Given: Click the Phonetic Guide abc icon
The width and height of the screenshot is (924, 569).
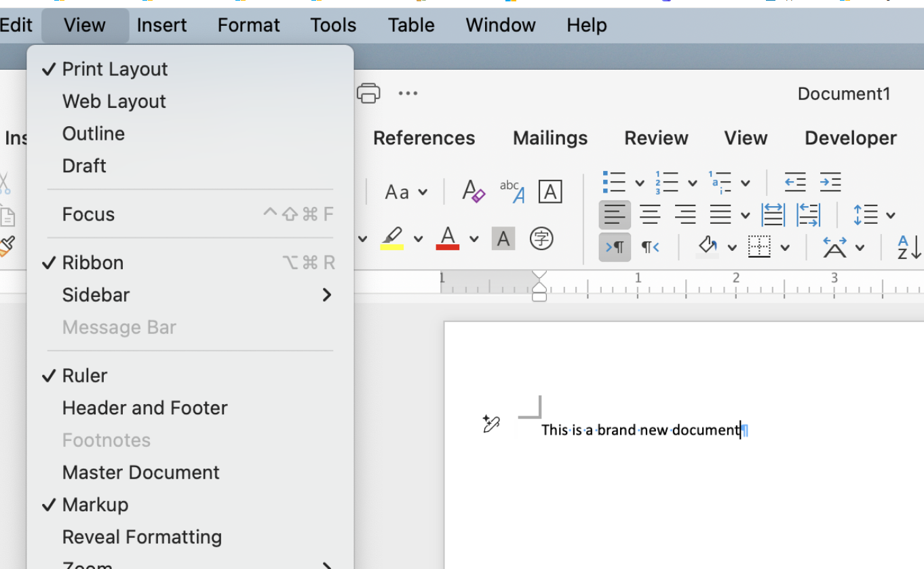Looking at the screenshot, I should [x=512, y=192].
